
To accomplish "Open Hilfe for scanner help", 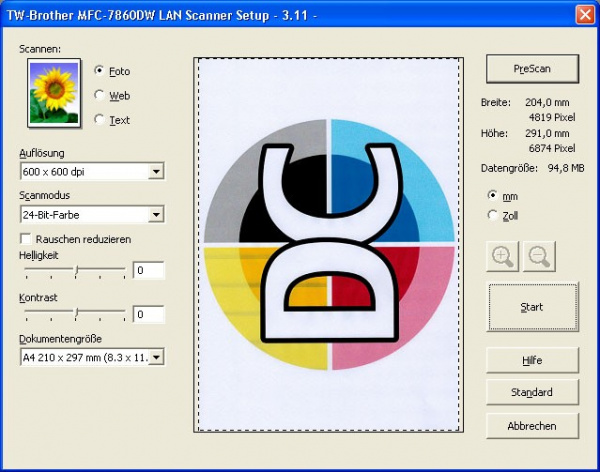I will tap(532, 360).
